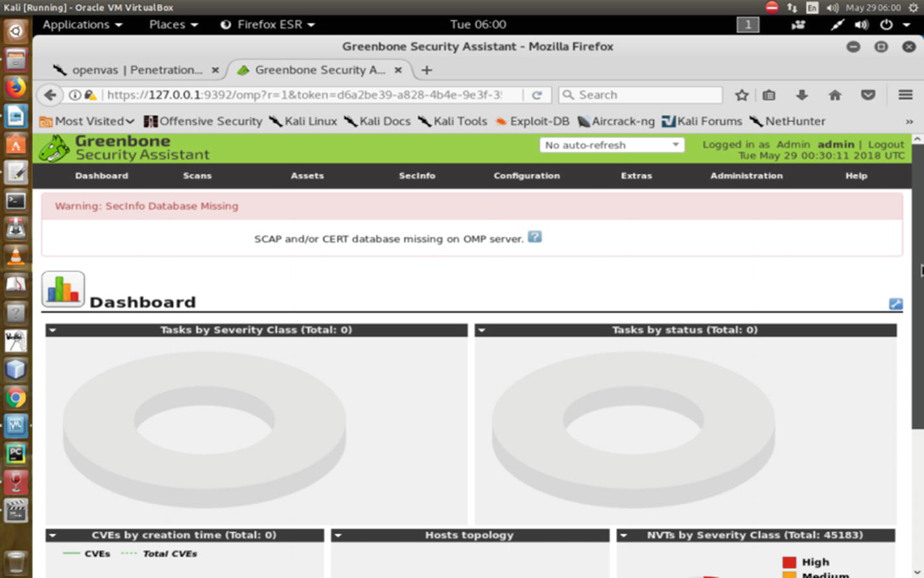Open the Kali Docs bookmark

(x=377, y=121)
